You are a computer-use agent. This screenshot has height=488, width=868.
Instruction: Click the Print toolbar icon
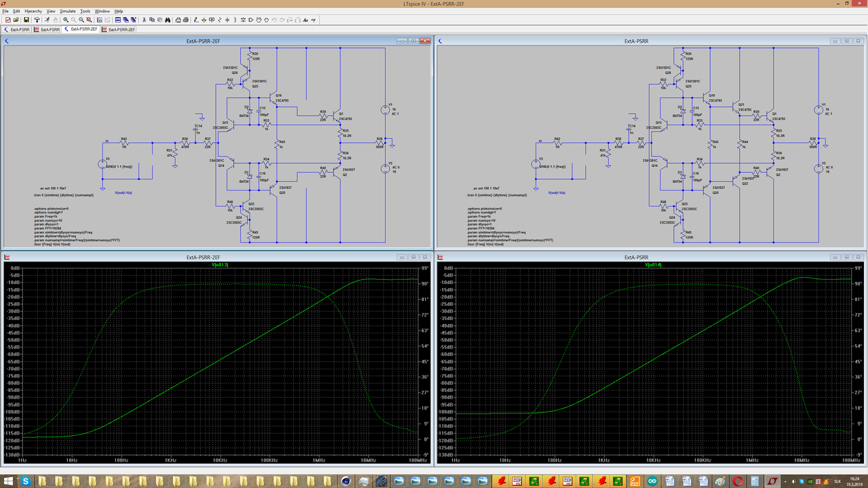pyautogui.click(x=185, y=20)
